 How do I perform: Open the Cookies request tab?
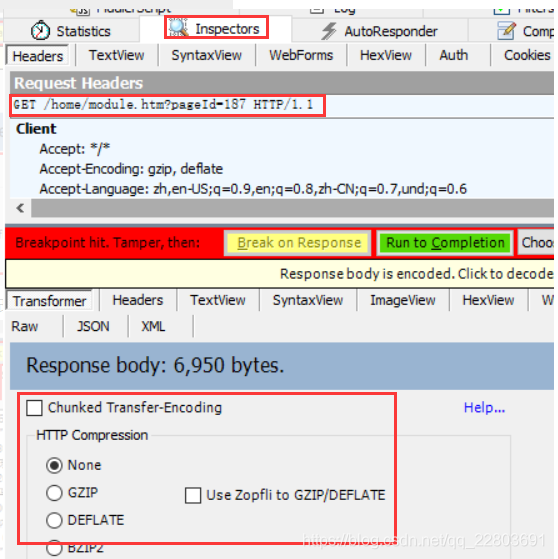(527, 55)
